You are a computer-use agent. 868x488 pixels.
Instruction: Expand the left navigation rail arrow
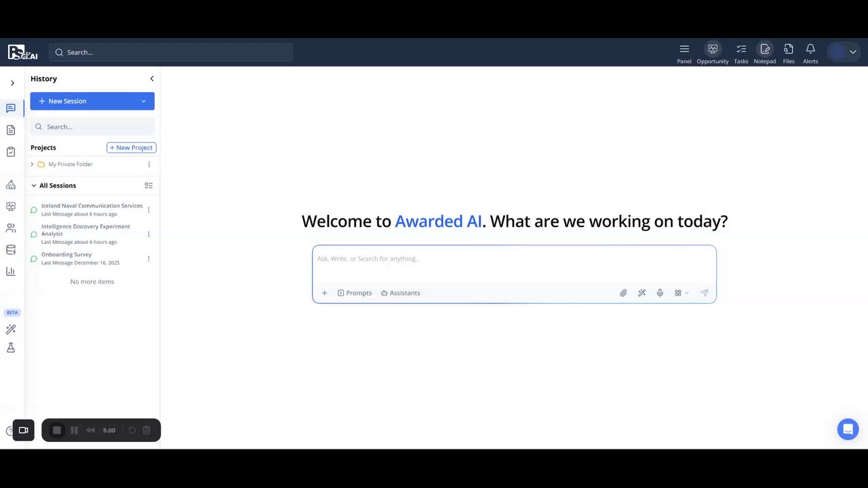[12, 83]
